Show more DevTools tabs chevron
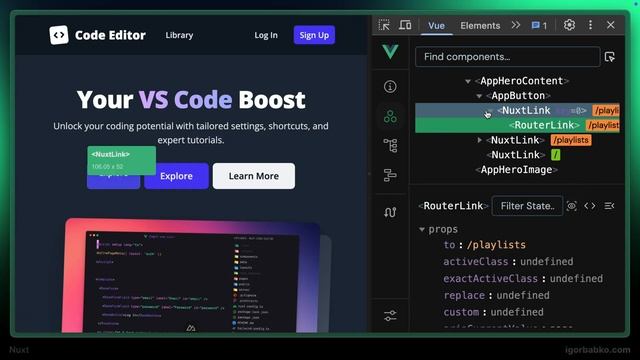This screenshot has width=640, height=360. tap(516, 25)
